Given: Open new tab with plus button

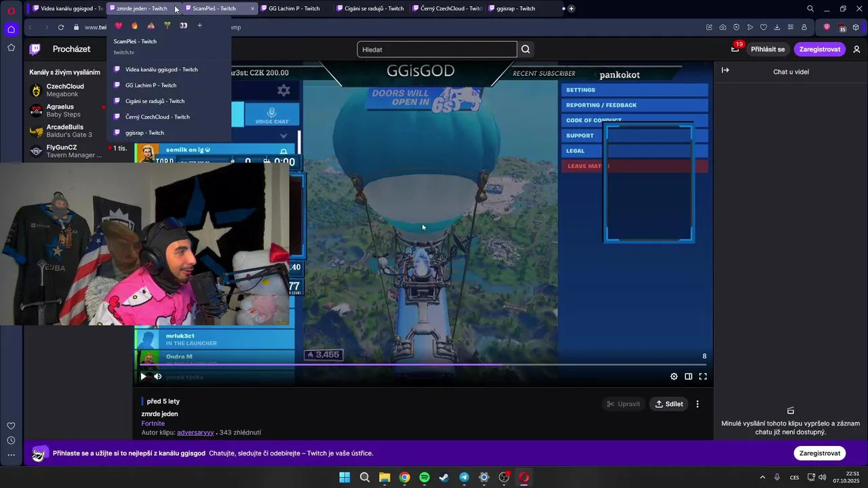Looking at the screenshot, I should (571, 9).
